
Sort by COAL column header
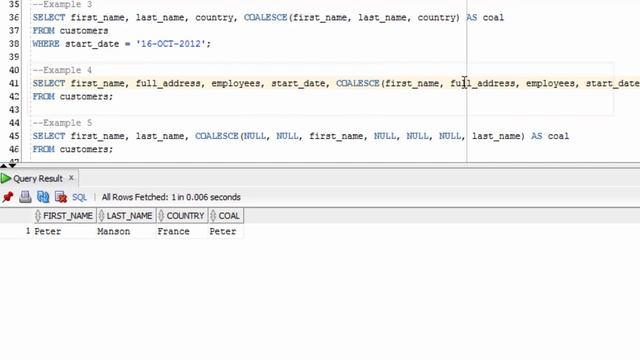point(226,216)
